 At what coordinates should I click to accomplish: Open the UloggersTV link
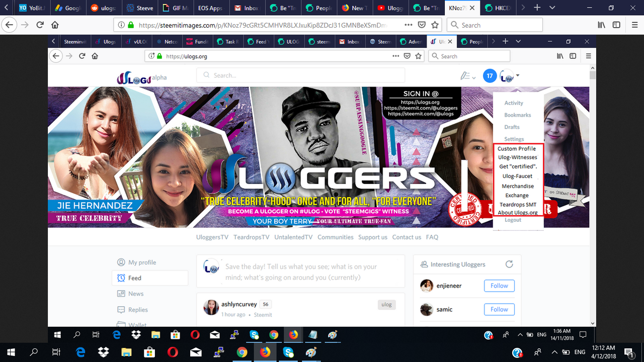pos(212,237)
